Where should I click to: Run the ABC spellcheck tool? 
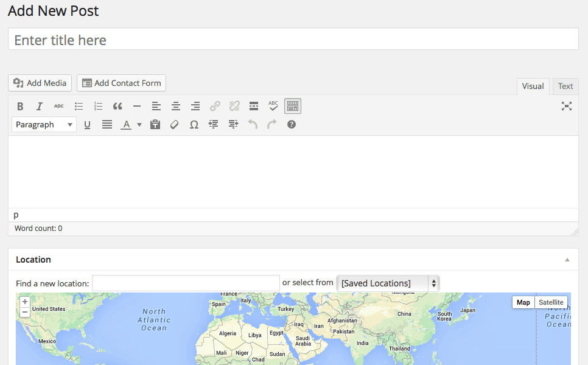point(273,106)
